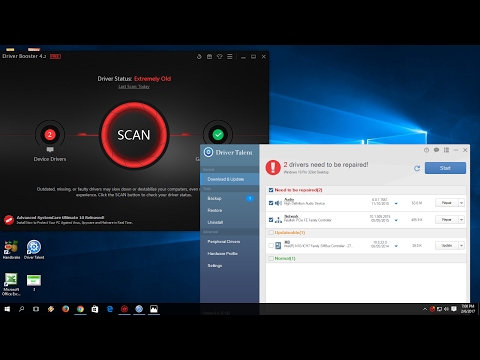This screenshot has width=480, height=360.
Task: Open the desktop file named 3
Action: 34,283
